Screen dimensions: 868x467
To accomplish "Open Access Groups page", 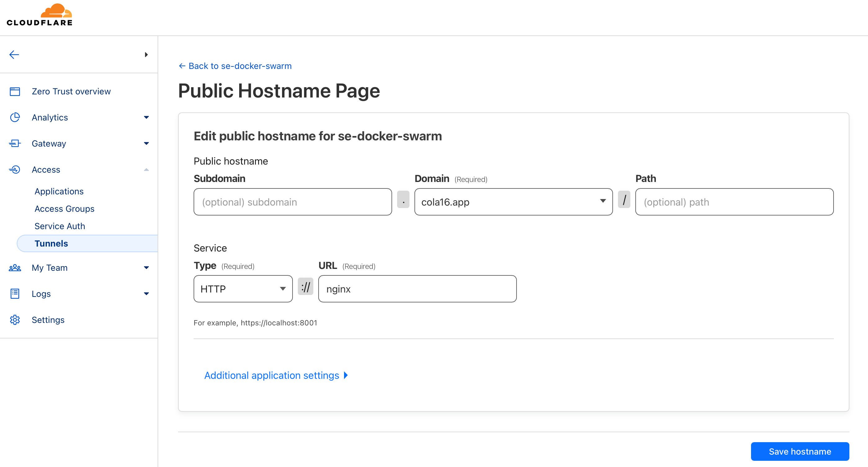I will point(64,209).
